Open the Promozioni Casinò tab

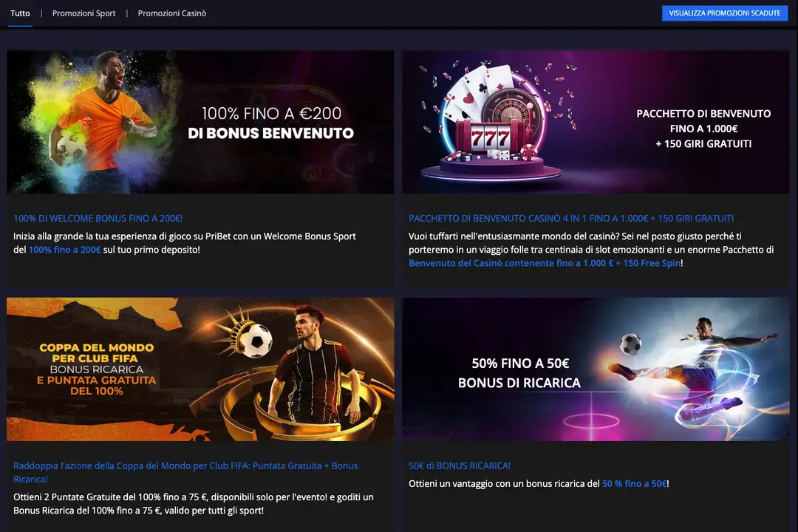(x=171, y=13)
